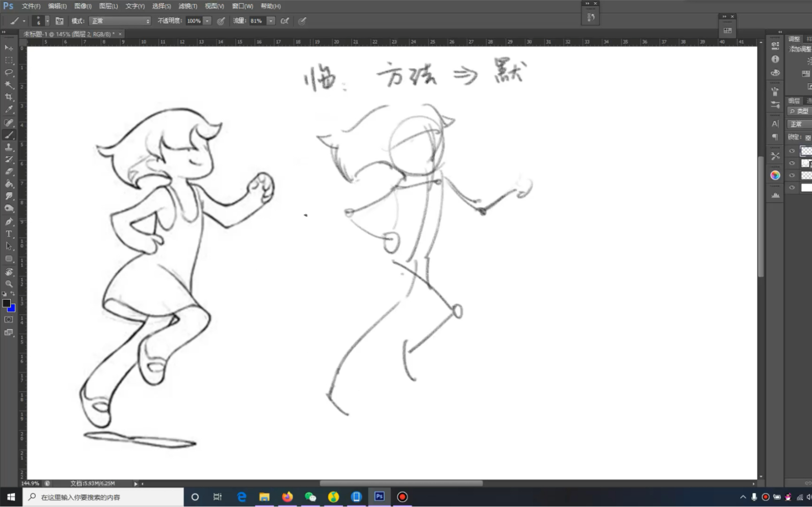Select the Brush tool in toolbox
Image resolution: width=812 pixels, height=507 pixels.
click(x=9, y=135)
